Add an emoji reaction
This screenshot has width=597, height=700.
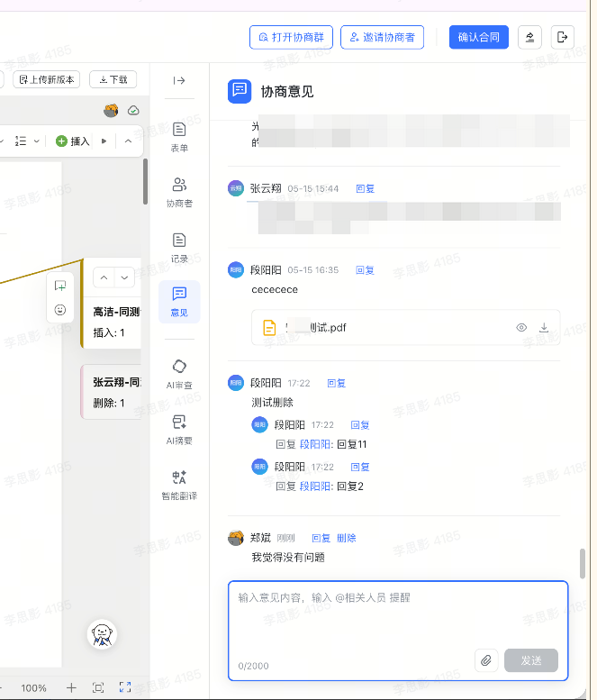pos(60,310)
